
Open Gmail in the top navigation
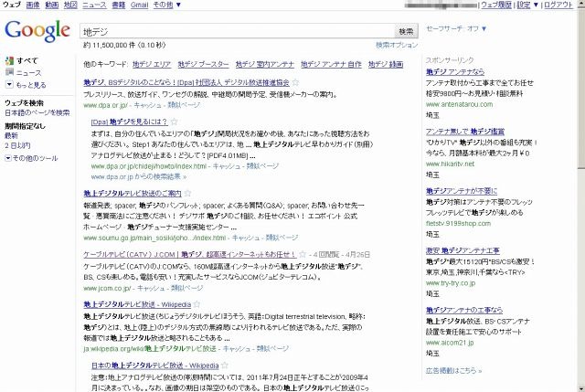point(139,5)
